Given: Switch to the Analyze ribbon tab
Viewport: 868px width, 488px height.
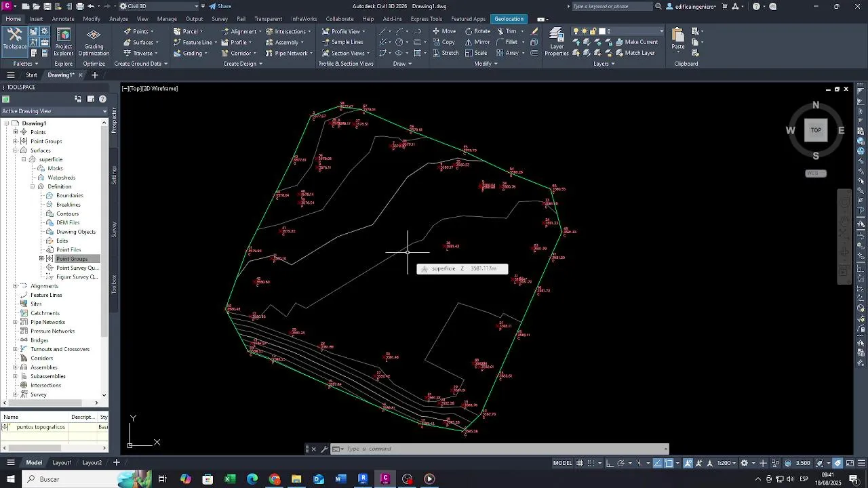Looking at the screenshot, I should (119, 19).
